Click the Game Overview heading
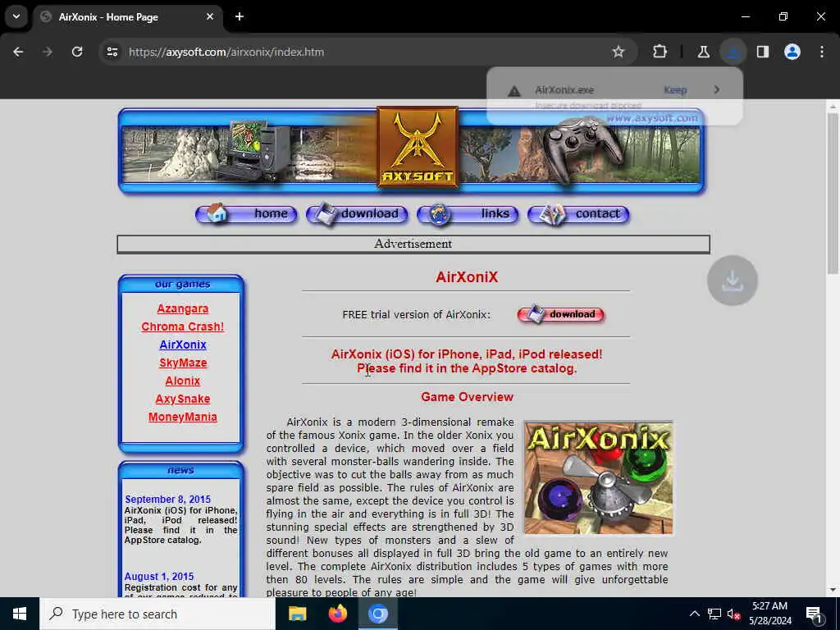The image size is (840, 630). (x=467, y=397)
